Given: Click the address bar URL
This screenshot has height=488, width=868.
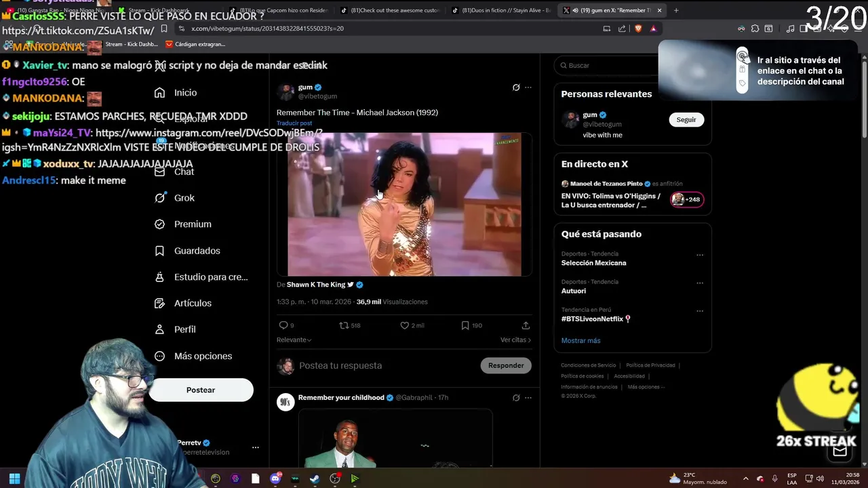Looking at the screenshot, I should coord(267,28).
